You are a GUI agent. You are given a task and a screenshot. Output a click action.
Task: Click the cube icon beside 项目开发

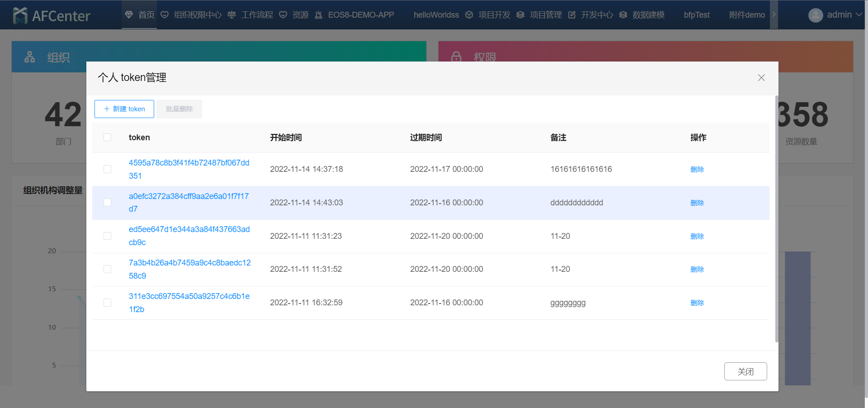point(469,15)
